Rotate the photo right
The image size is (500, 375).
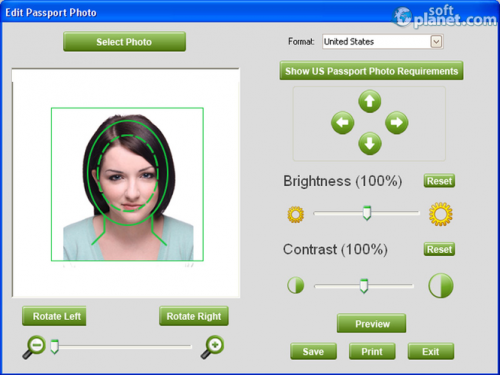[194, 316]
